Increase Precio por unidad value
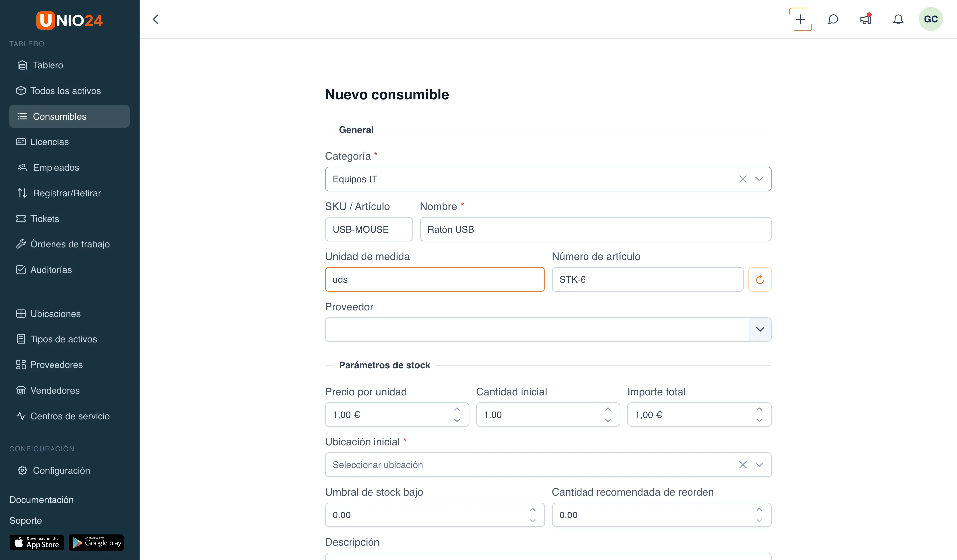This screenshot has height=560, width=957. pyautogui.click(x=457, y=409)
